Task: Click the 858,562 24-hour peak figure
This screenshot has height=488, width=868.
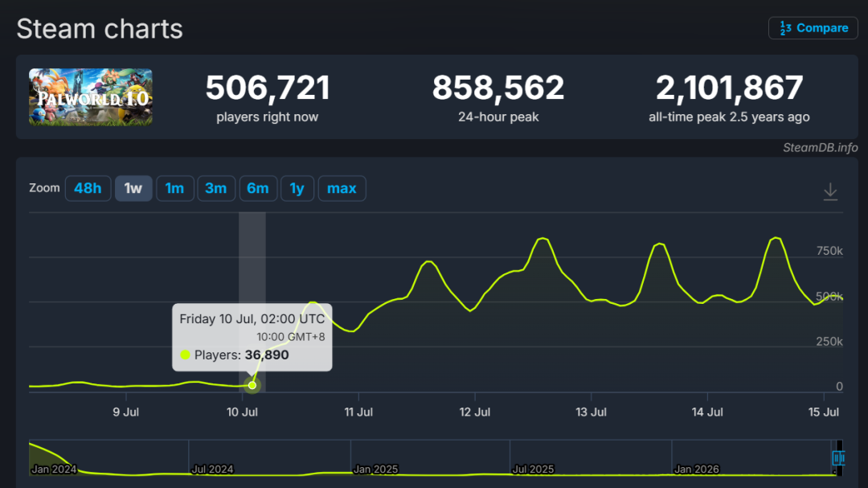Action: click(x=498, y=88)
